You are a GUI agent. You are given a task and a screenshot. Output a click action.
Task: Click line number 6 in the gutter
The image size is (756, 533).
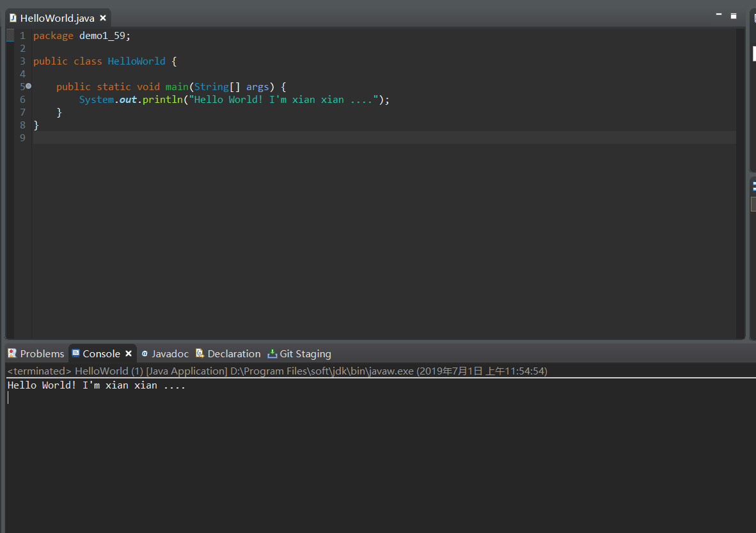pyautogui.click(x=22, y=100)
